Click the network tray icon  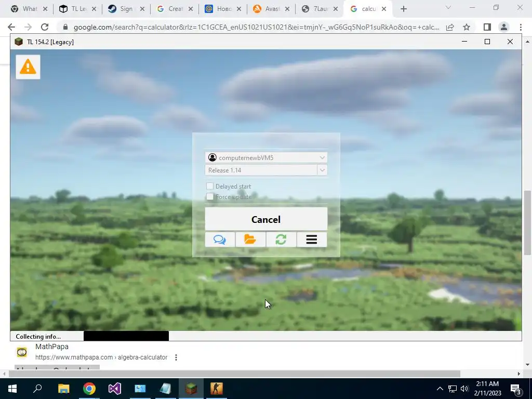coord(453,389)
